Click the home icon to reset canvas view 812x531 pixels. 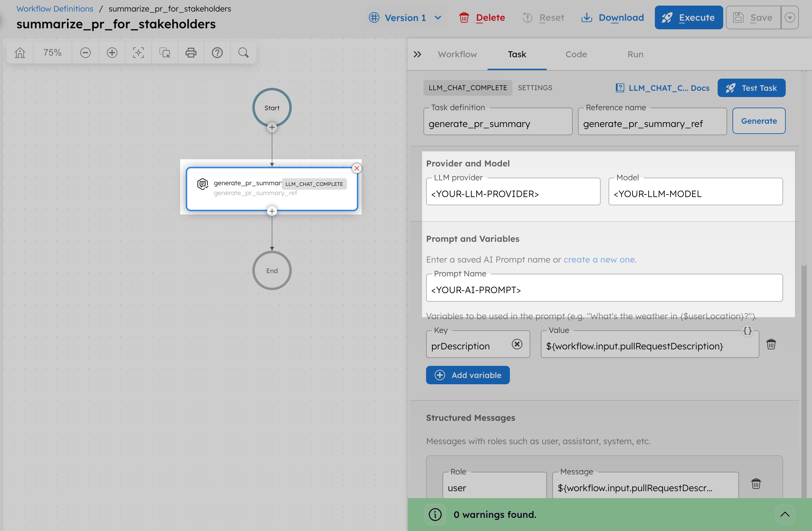[x=19, y=53]
